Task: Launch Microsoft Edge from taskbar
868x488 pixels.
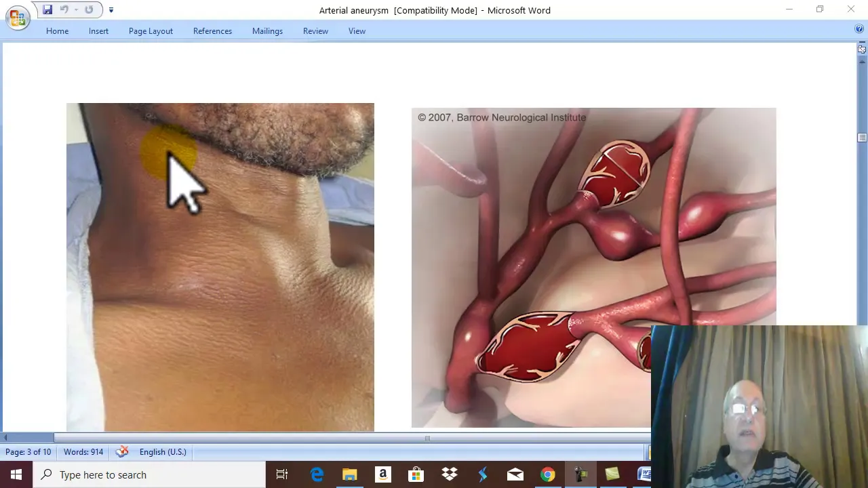Action: [x=317, y=474]
